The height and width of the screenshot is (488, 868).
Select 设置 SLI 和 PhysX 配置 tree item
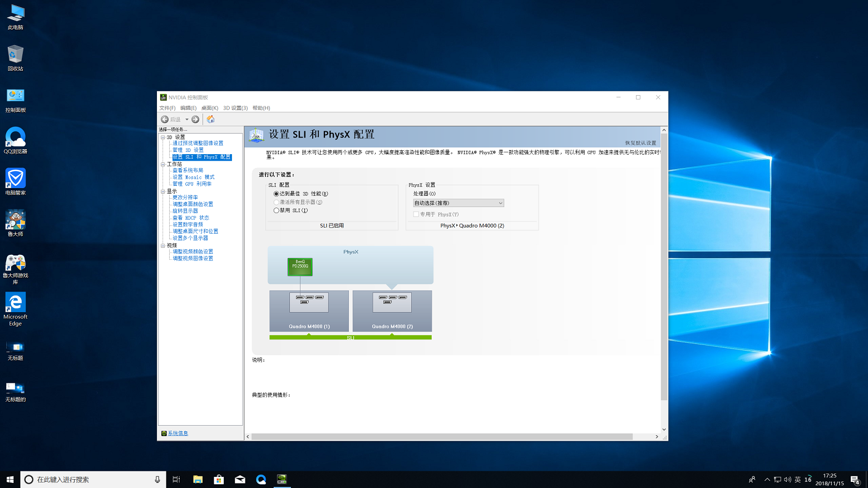[201, 157]
